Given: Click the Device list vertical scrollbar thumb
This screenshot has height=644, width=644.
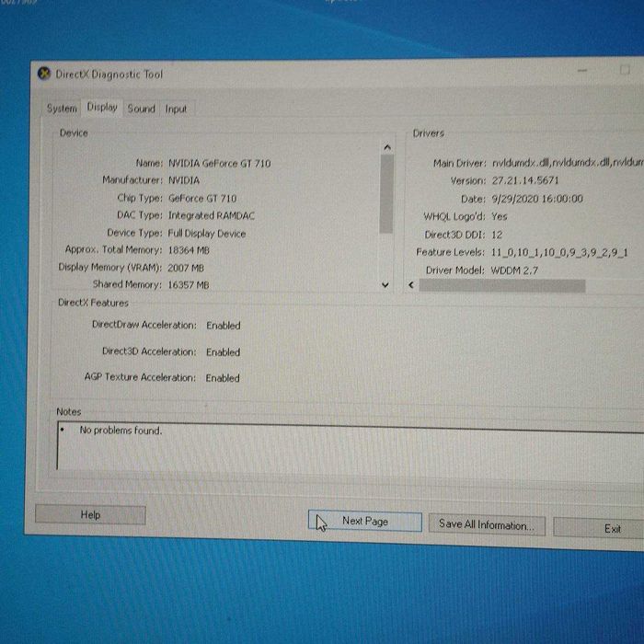Looking at the screenshot, I should 386,194.
